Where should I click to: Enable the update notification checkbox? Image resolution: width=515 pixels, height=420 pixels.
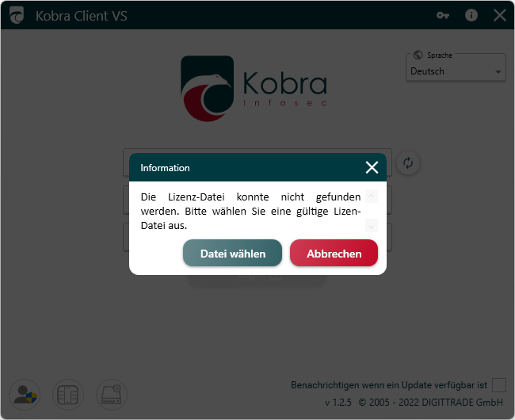coord(498,385)
